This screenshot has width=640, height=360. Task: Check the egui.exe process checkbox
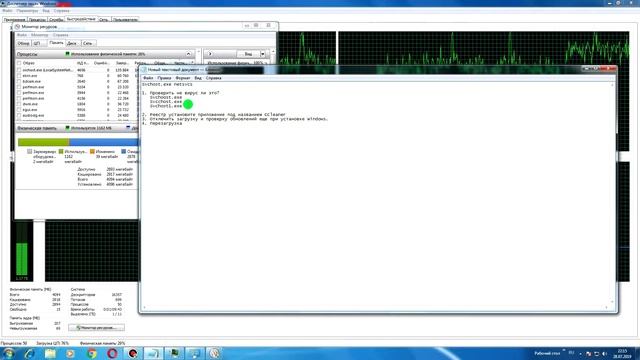[19, 110]
